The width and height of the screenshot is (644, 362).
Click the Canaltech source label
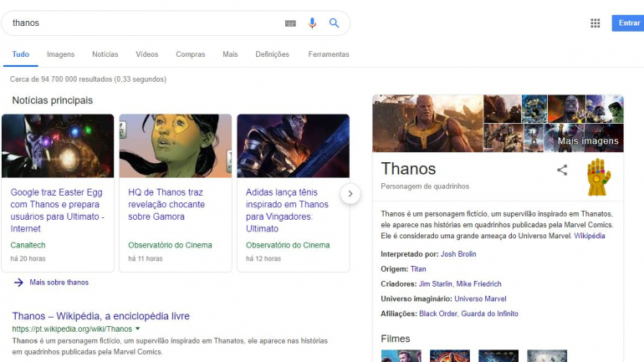pos(28,245)
